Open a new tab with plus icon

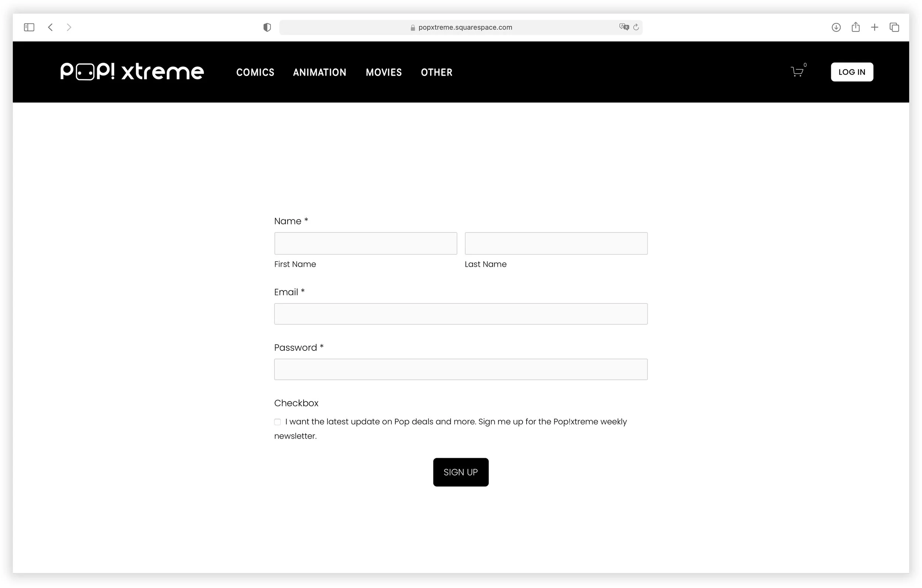874,27
